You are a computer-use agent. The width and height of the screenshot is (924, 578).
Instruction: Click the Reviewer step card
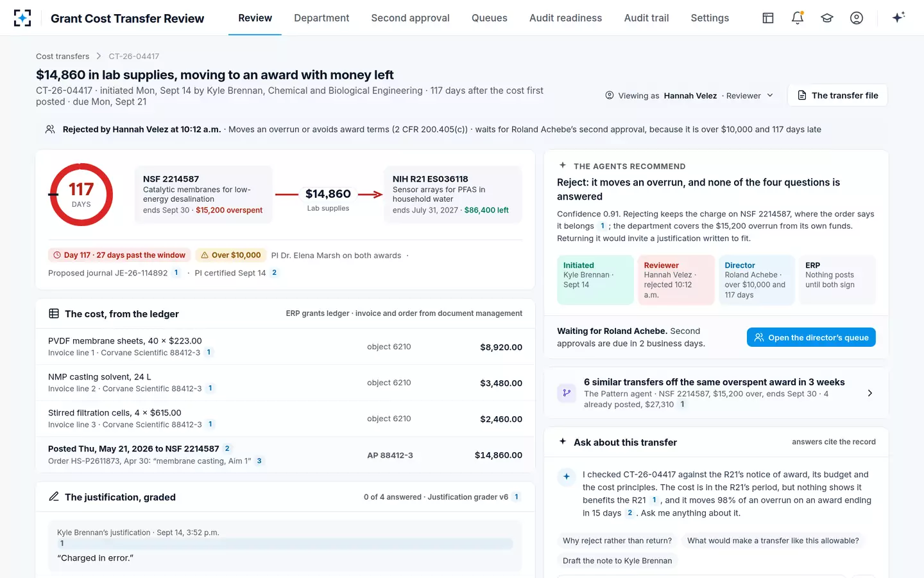click(x=676, y=279)
